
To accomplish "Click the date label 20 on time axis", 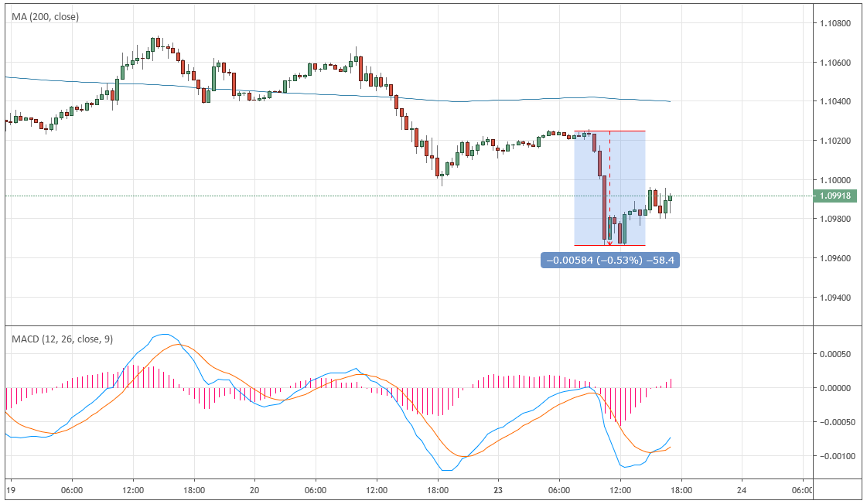I will pos(254,490).
